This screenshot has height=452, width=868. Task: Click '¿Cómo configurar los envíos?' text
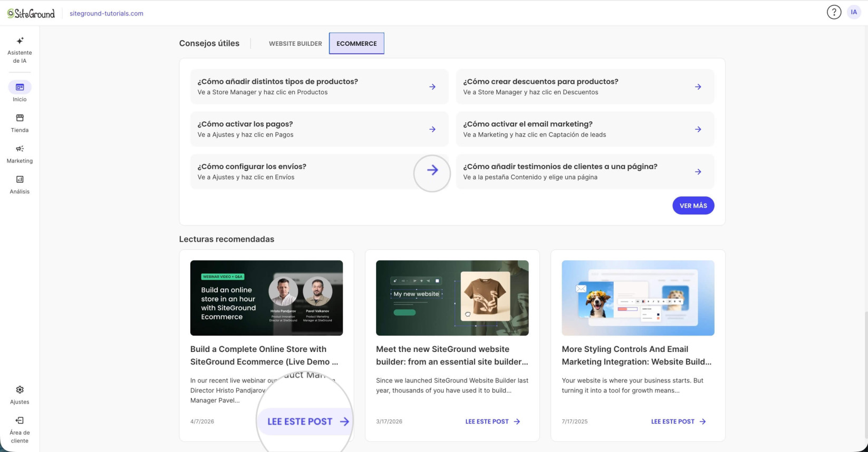coord(252,166)
